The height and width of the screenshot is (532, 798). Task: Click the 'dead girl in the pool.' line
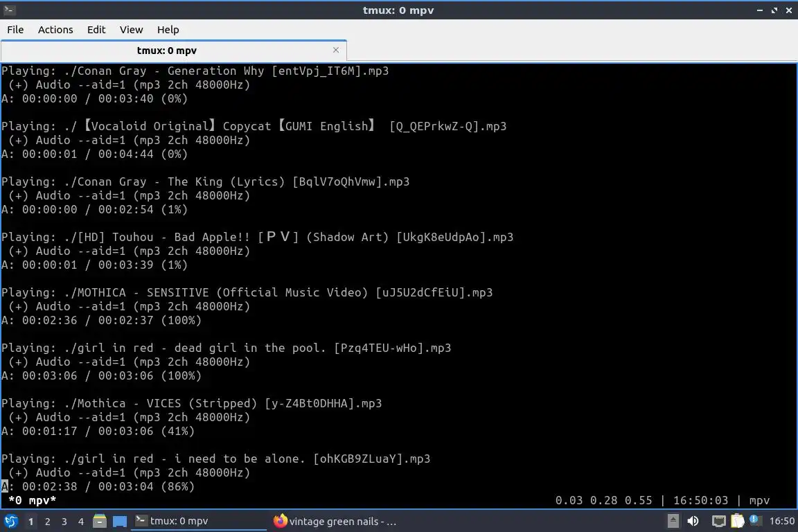click(226, 348)
